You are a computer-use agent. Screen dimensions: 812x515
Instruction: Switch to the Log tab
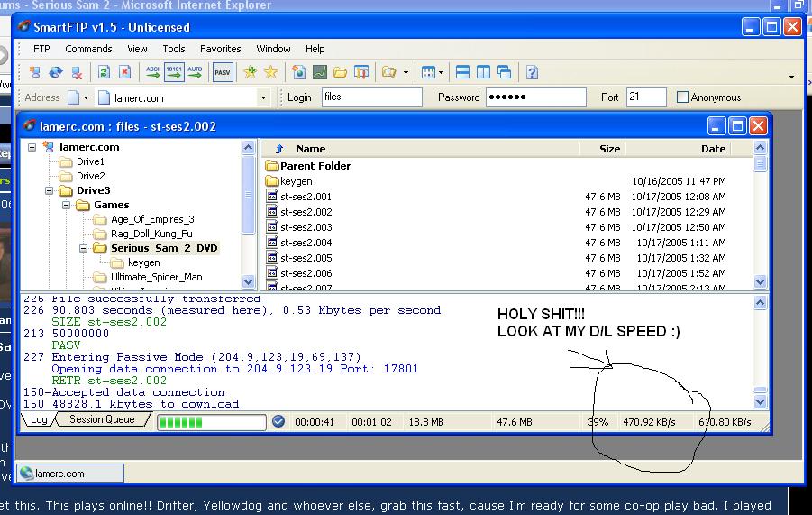pos(39,419)
